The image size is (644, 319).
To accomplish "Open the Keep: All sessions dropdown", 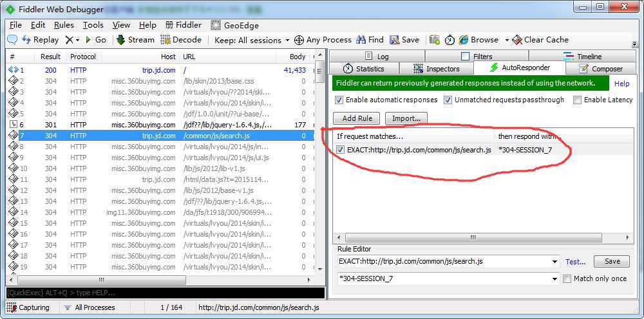I will [x=252, y=40].
